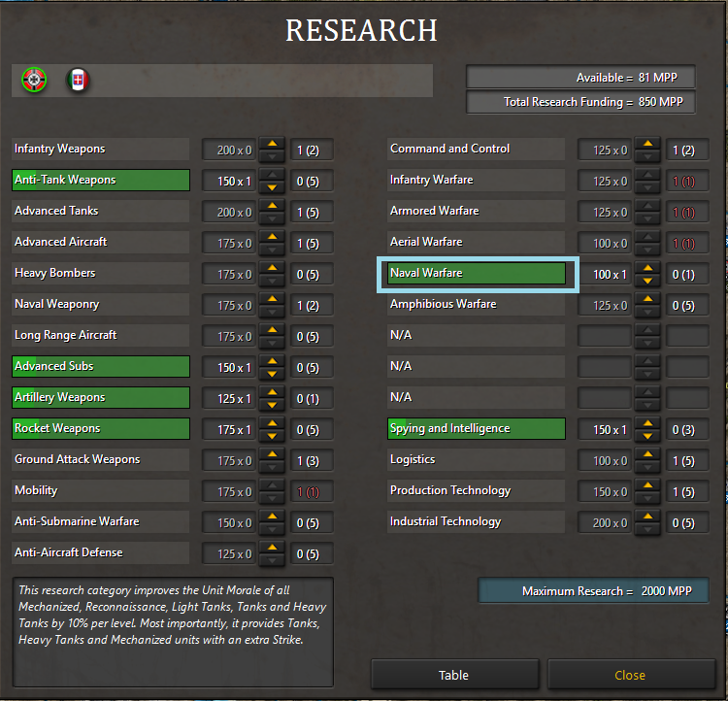This screenshot has width=728, height=701.
Task: Add a chit to Industrial Technology
Action: pos(648,517)
